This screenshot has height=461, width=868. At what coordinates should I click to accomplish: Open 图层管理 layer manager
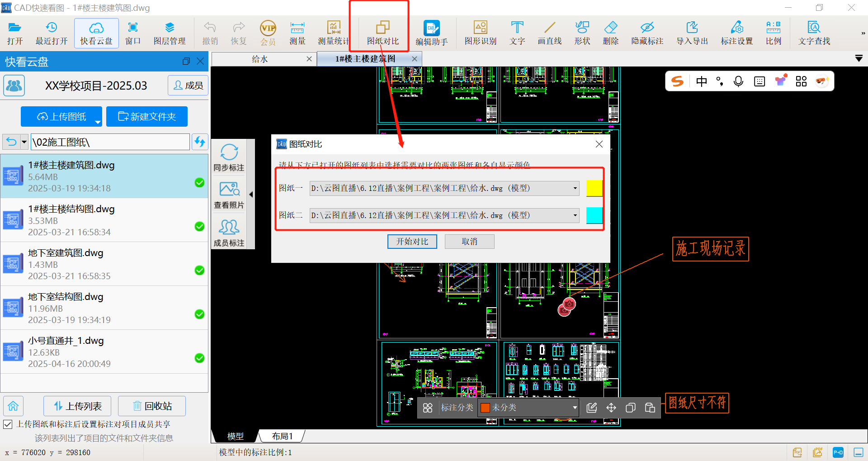tap(170, 33)
